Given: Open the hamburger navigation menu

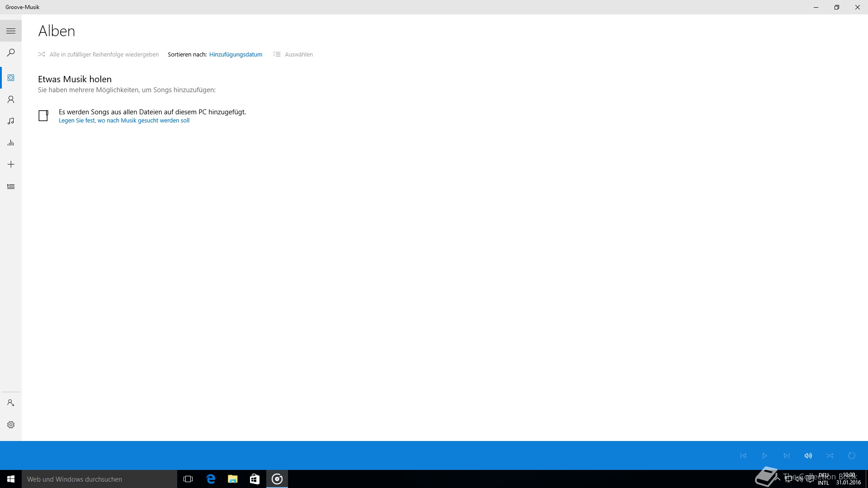Looking at the screenshot, I should point(11,31).
